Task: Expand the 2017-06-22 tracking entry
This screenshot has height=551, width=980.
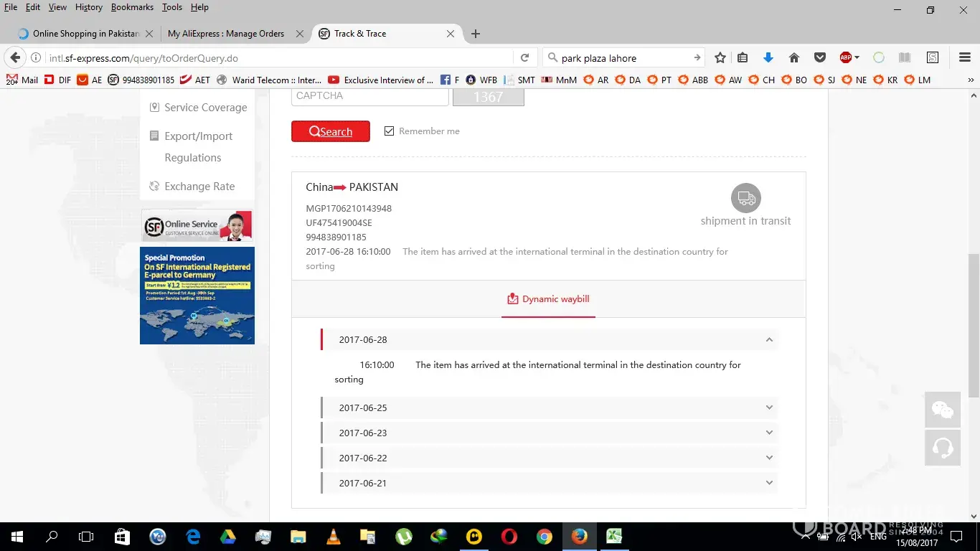Action: point(769,458)
